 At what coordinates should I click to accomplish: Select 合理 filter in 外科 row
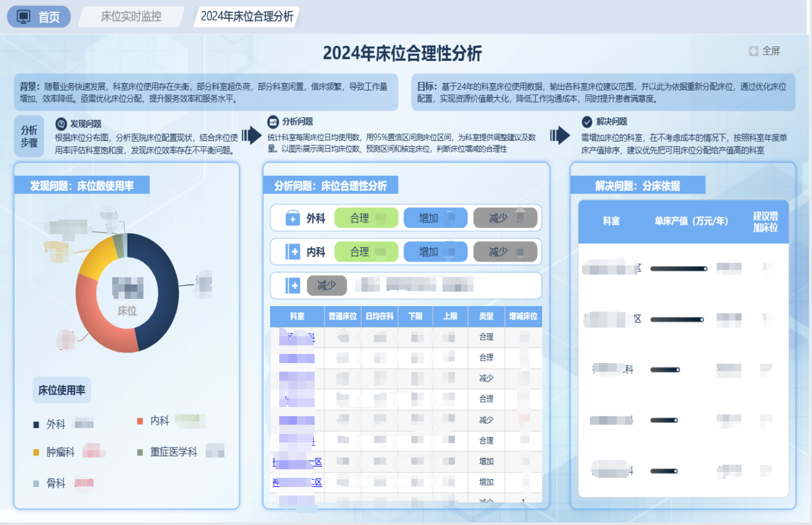pos(366,218)
